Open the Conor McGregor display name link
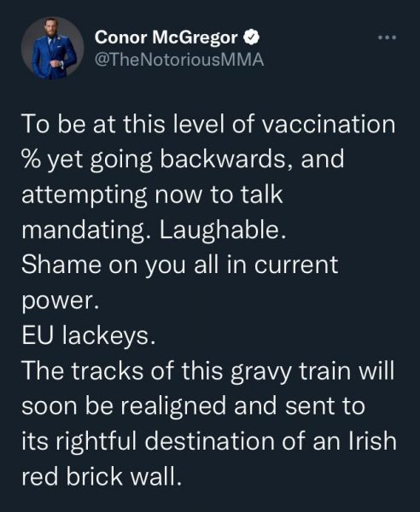This screenshot has width=420, height=512. click(166, 38)
